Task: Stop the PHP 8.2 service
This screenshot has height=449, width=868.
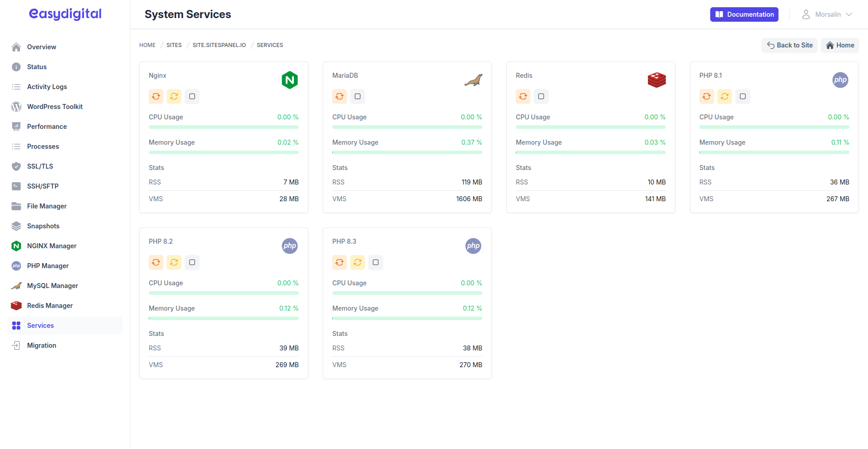Action: (192, 262)
